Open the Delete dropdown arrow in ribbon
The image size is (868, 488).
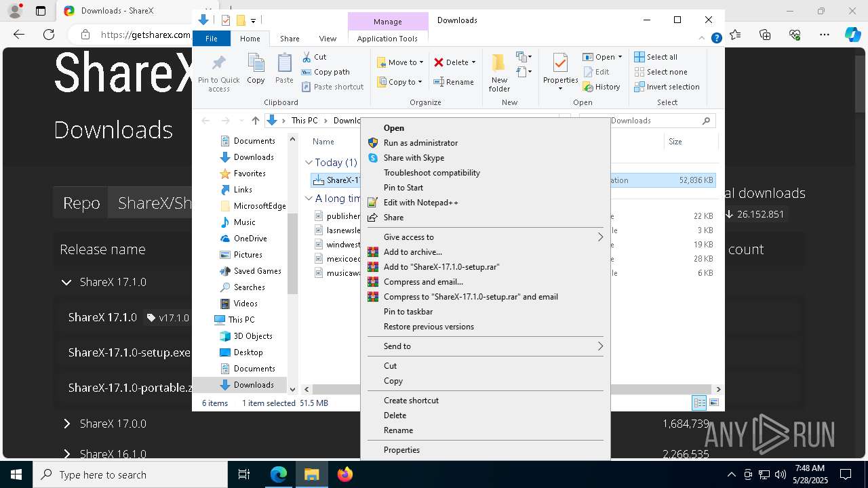pos(473,62)
